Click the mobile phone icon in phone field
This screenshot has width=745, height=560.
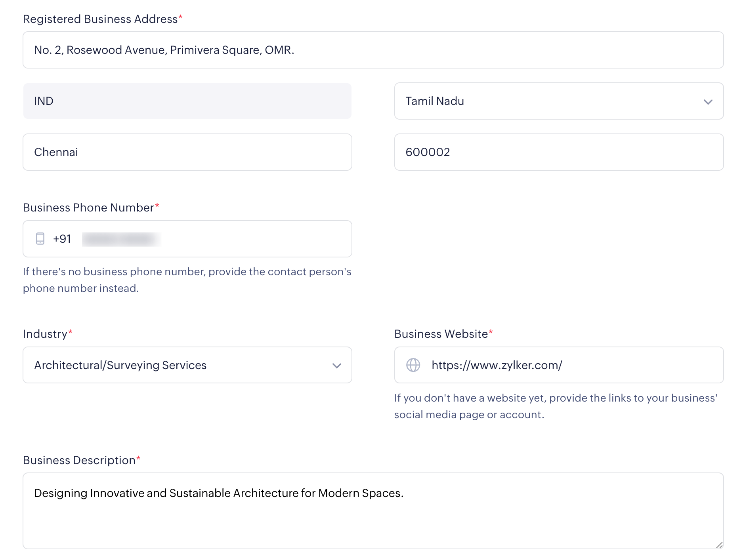click(x=40, y=238)
